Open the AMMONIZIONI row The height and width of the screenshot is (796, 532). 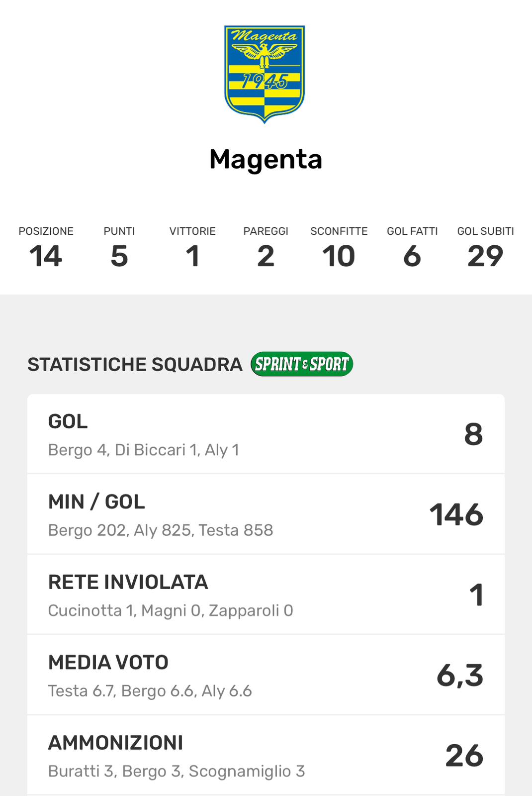[266, 755]
